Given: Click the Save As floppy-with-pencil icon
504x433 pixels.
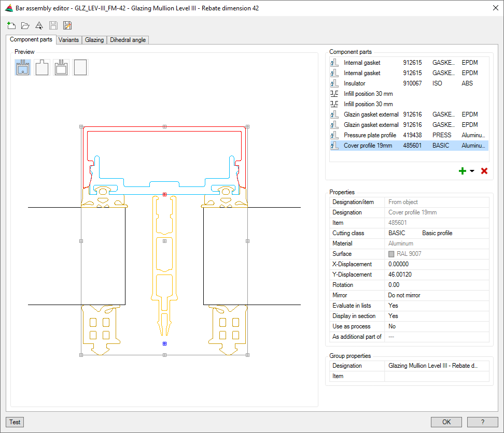Looking at the screenshot, I should (x=67, y=25).
